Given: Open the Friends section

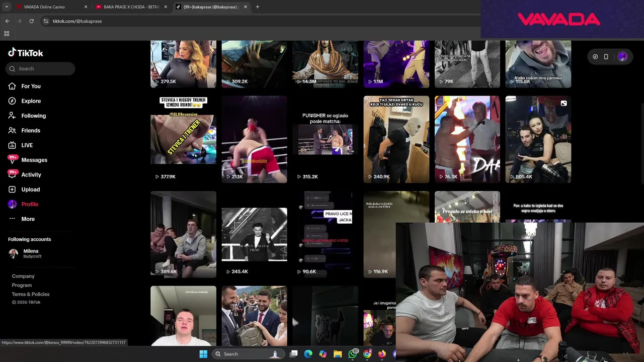Looking at the screenshot, I should [x=25, y=130].
